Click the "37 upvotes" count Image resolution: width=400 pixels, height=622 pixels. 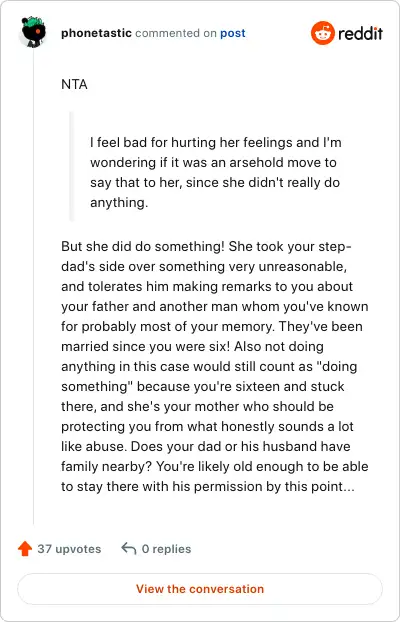(x=69, y=549)
